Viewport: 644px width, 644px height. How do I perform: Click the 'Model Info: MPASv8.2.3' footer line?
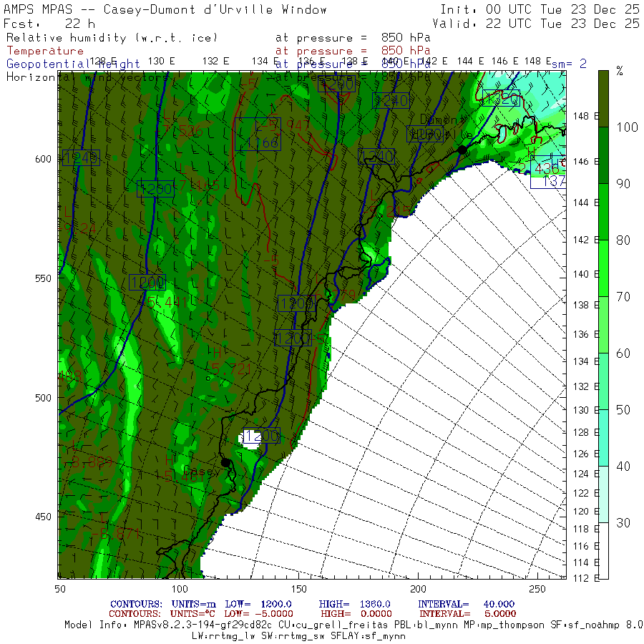tap(353, 625)
